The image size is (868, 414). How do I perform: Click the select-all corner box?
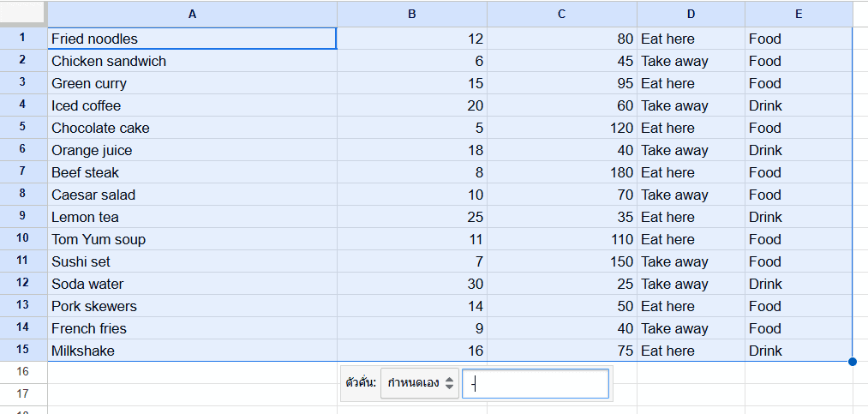click(23, 14)
